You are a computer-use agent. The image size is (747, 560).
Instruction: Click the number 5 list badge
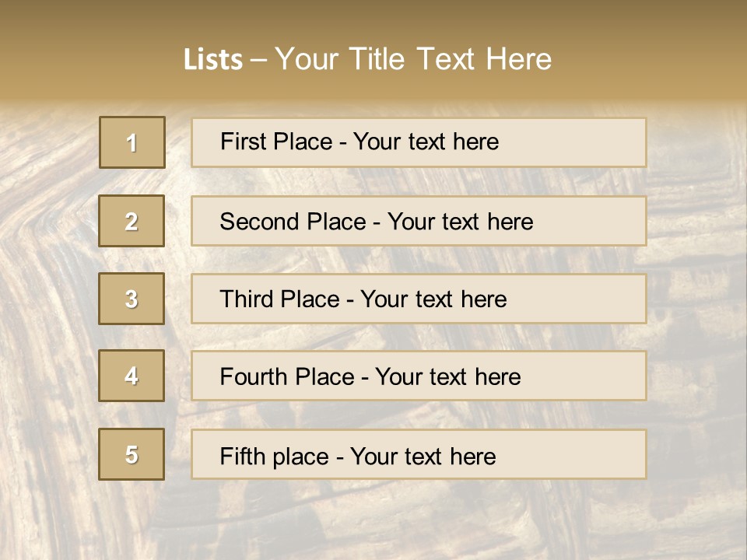pyautogui.click(x=132, y=454)
